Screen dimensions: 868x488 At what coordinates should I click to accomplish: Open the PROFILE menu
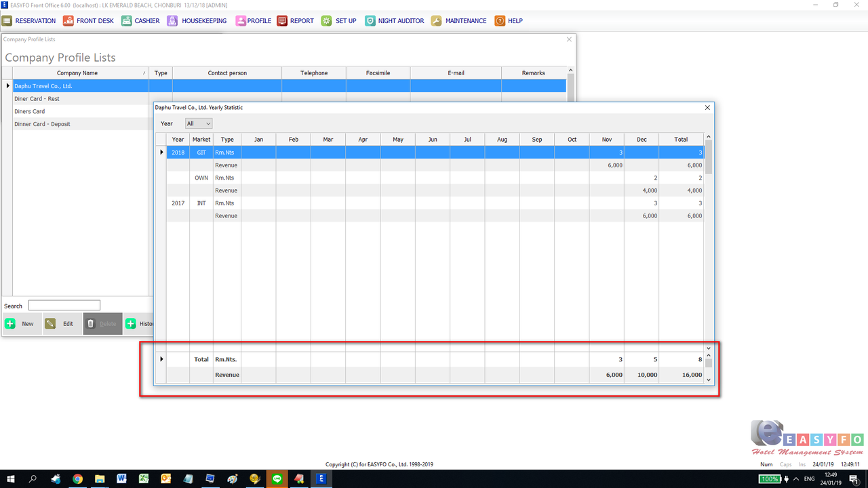(x=254, y=21)
